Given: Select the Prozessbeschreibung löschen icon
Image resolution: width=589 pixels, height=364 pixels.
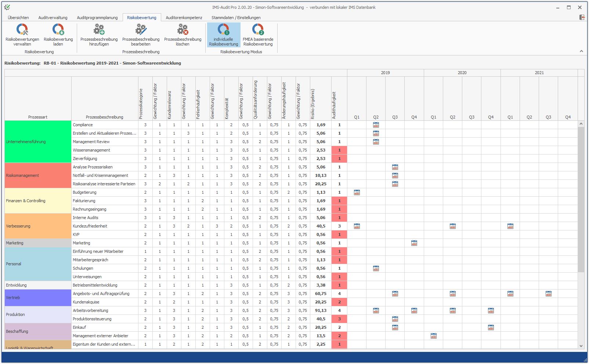Looking at the screenshot, I should click(x=182, y=35).
